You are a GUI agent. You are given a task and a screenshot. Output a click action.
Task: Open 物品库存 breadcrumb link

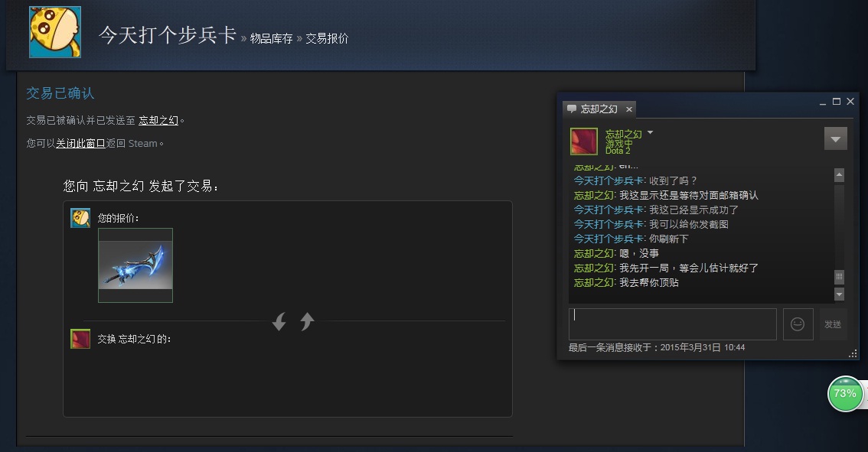point(271,38)
